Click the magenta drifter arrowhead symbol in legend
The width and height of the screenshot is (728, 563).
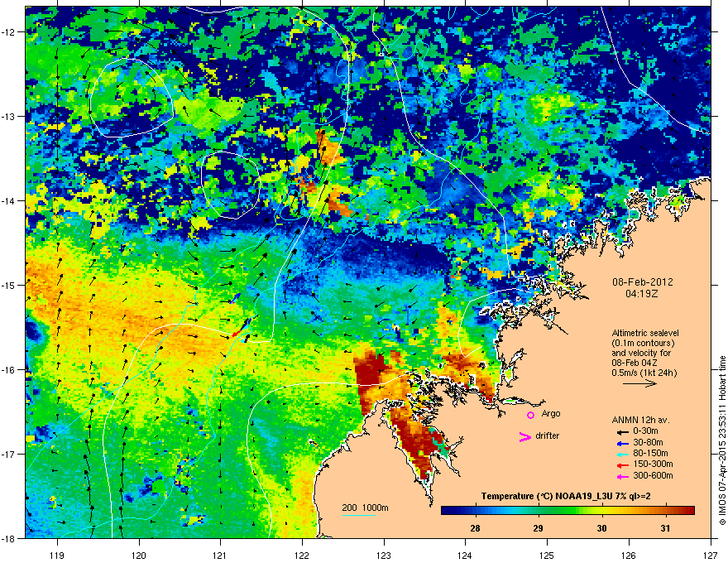[525, 436]
